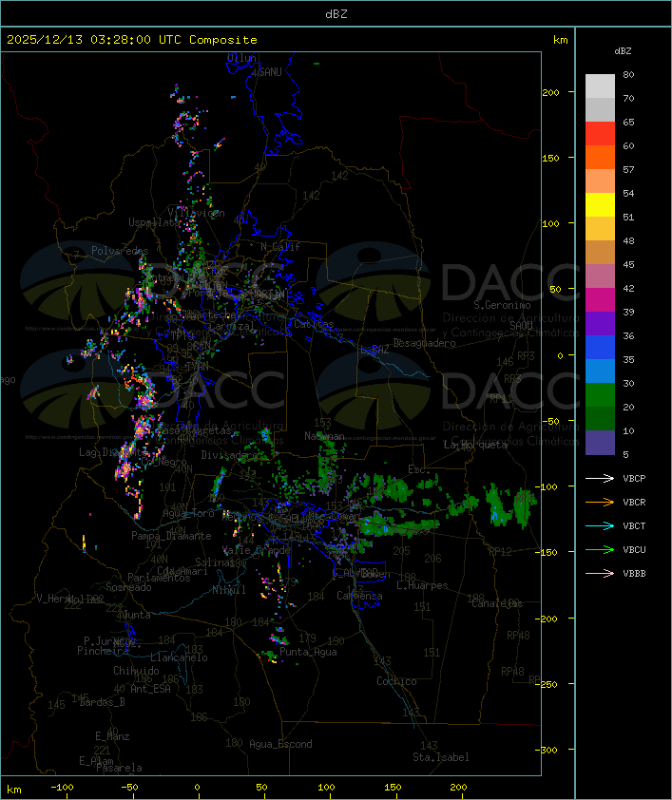This screenshot has width=672, height=800.
Task: Click the 200 km mark on right axis
Action: pos(550,92)
